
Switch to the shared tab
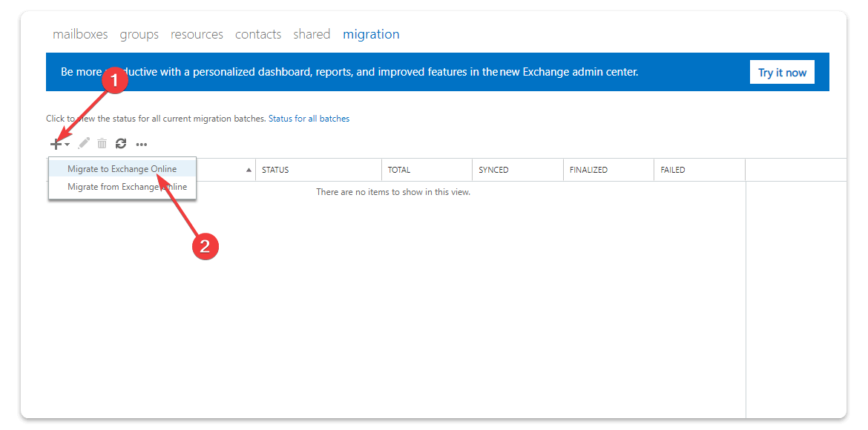coord(312,34)
